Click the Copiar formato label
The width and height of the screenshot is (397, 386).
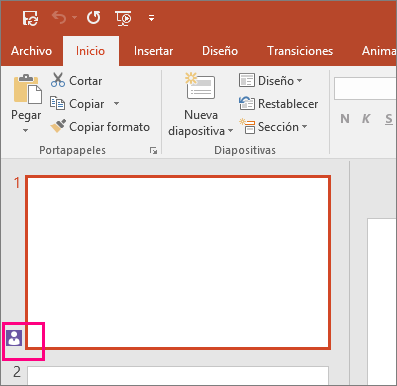click(x=109, y=127)
